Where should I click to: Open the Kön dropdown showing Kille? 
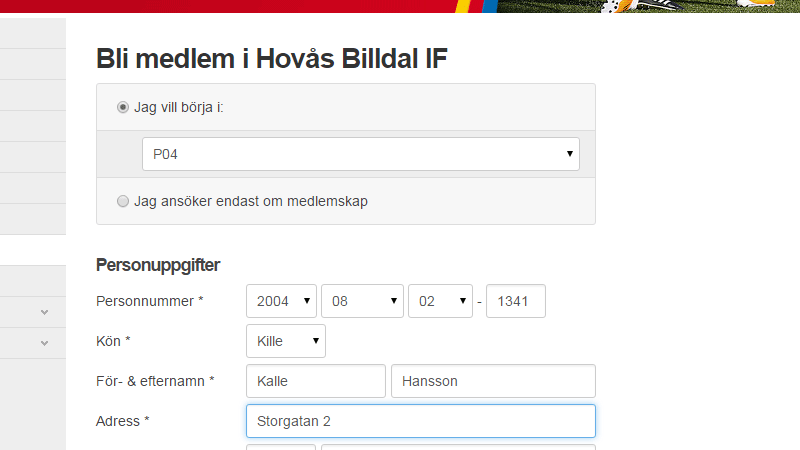pyautogui.click(x=286, y=341)
